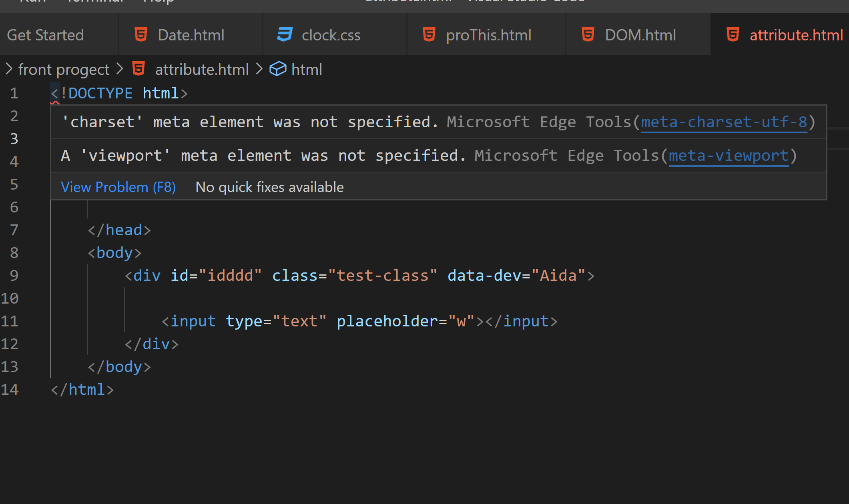
Task: Switch to the Get Started tab
Action: tap(46, 35)
